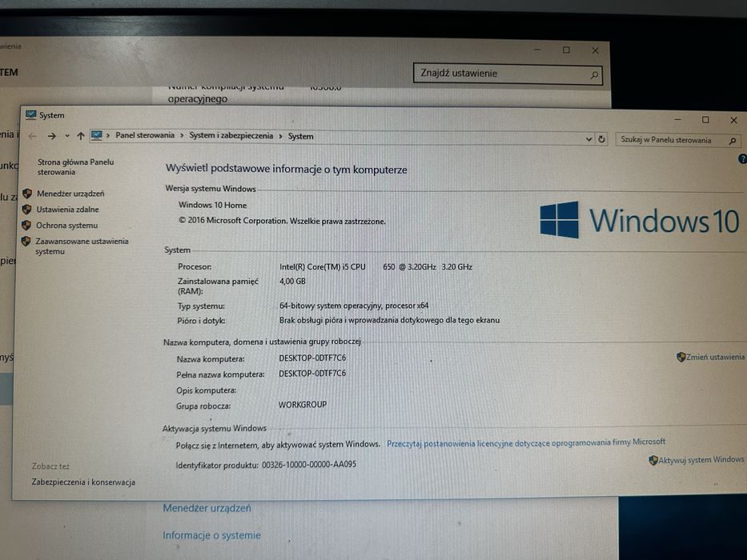Go up one level with Up arrow
This screenshot has width=747, height=560.
point(81,136)
